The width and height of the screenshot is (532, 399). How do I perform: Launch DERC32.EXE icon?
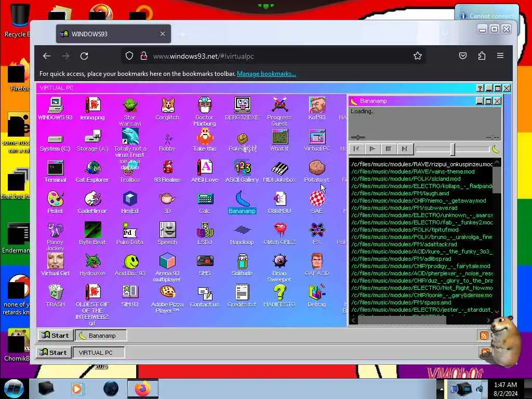click(242, 109)
